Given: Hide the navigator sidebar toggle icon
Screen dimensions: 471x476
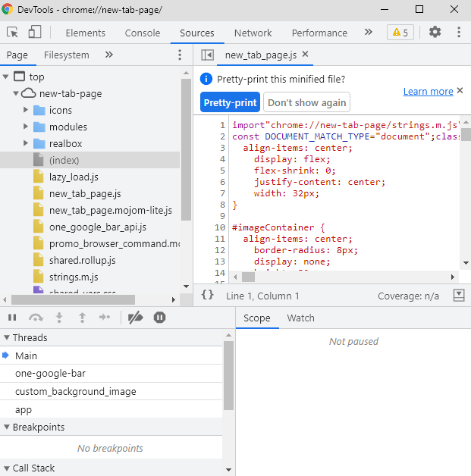Looking at the screenshot, I should (x=207, y=55).
